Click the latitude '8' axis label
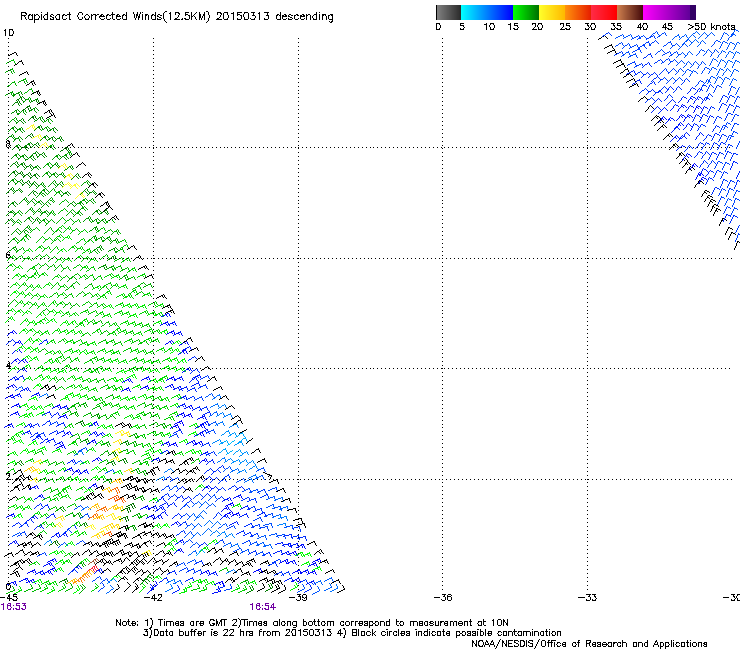 click(x=8, y=144)
